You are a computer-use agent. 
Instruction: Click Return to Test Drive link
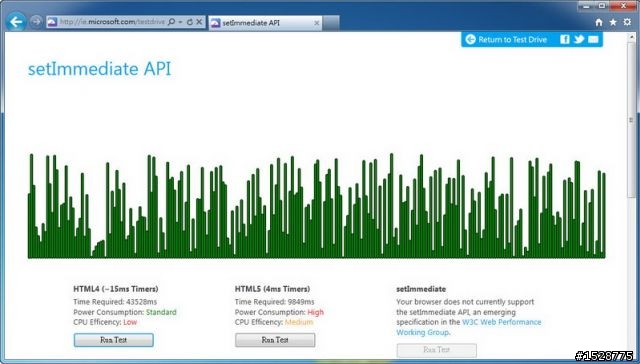tap(512, 40)
